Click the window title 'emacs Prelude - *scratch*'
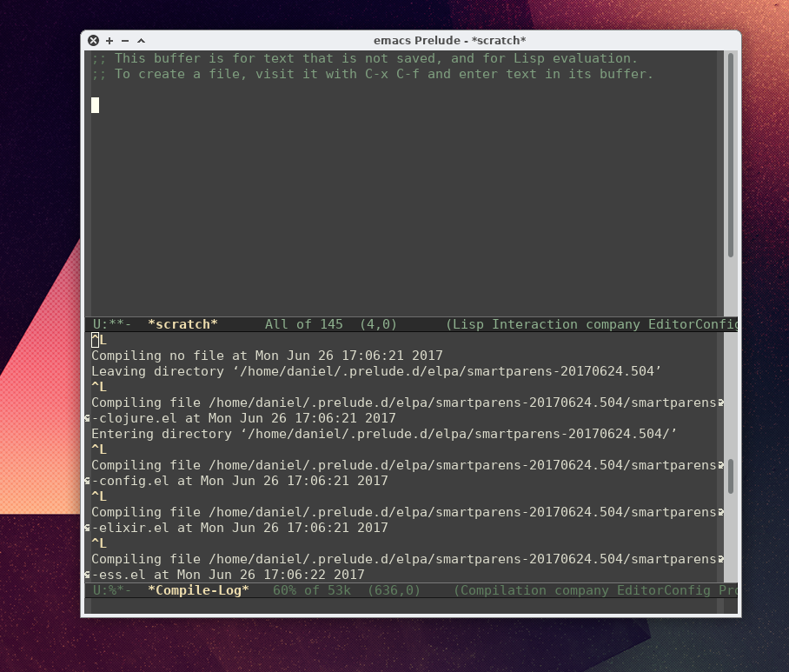Viewport: 789px width, 672px height. [x=449, y=40]
